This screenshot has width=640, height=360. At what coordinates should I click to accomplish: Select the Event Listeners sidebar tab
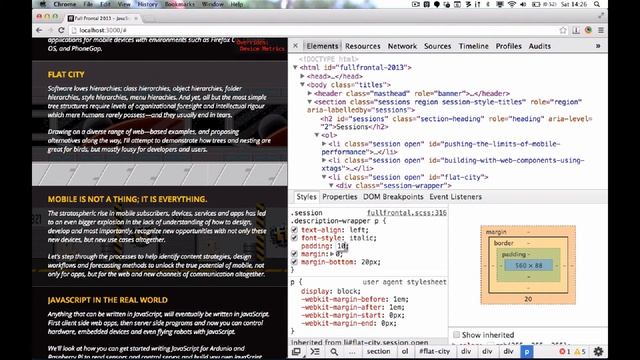(455, 197)
